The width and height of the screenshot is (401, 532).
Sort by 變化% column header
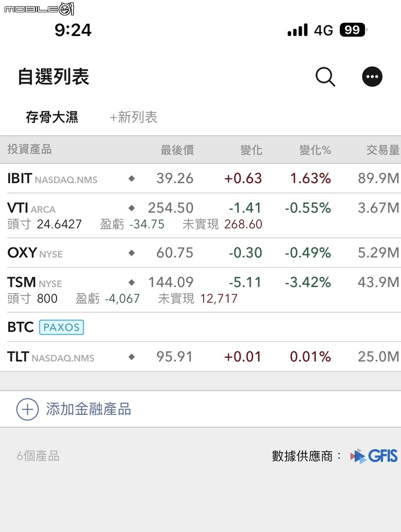[x=315, y=149]
